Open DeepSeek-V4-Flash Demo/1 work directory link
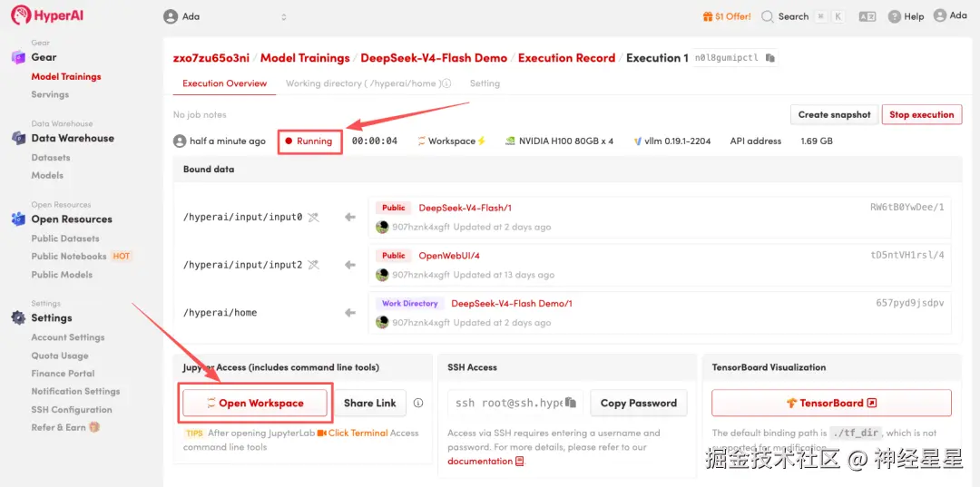The height and width of the screenshot is (487, 980). tap(512, 304)
